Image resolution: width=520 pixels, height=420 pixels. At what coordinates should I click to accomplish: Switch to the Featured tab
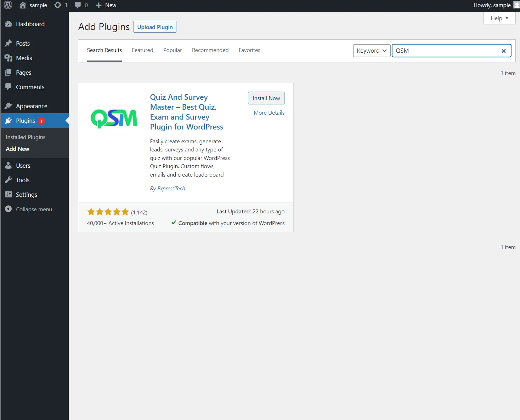142,50
